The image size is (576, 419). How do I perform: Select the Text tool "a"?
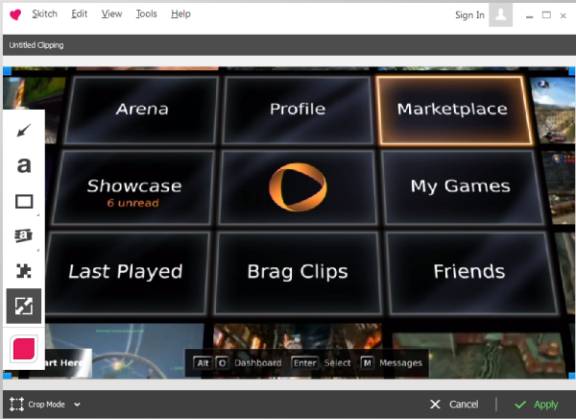coord(24,165)
